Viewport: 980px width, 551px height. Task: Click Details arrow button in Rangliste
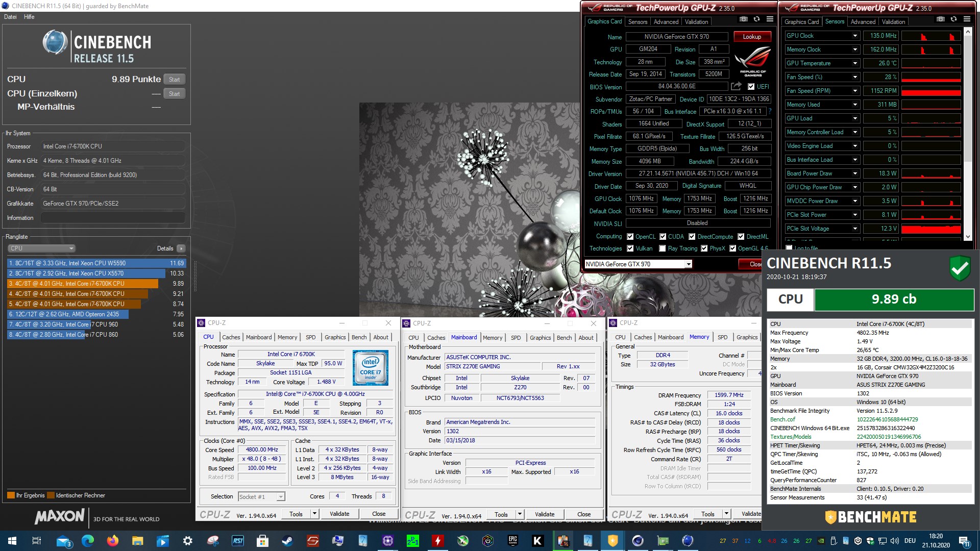[181, 248]
